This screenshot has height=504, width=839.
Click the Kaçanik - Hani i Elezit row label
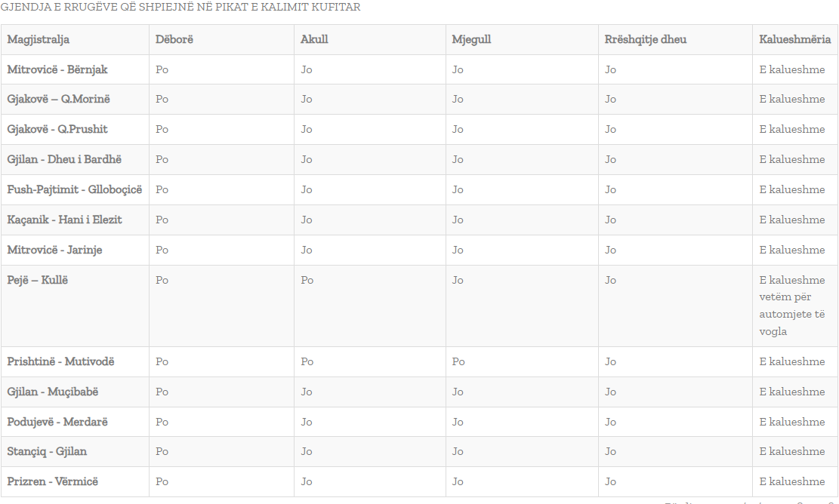[x=64, y=220]
